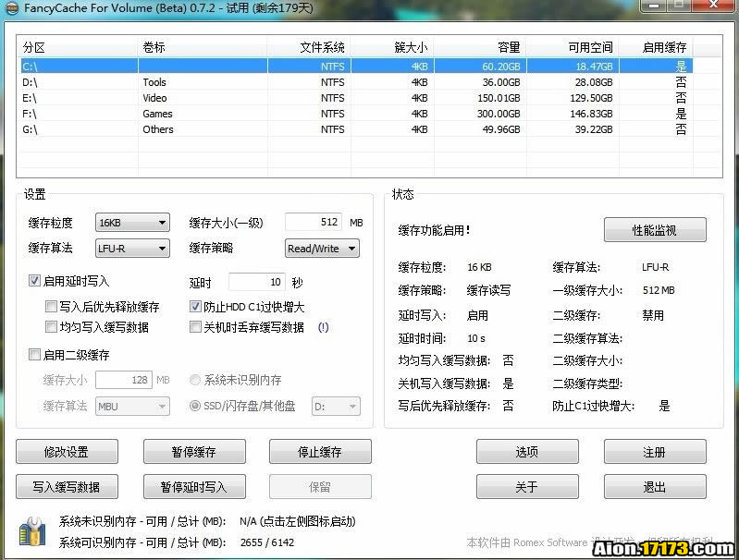Click the 暂停缓存 button

pos(194,452)
